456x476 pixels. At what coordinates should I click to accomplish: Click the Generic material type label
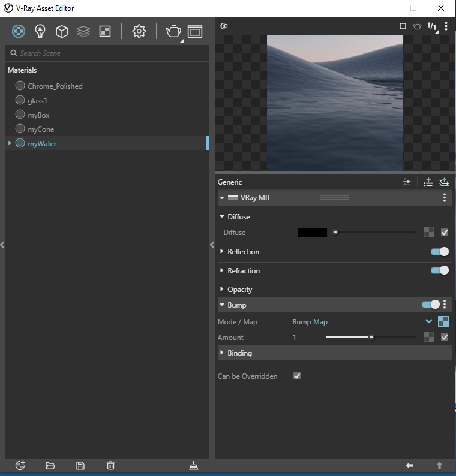coord(230,182)
